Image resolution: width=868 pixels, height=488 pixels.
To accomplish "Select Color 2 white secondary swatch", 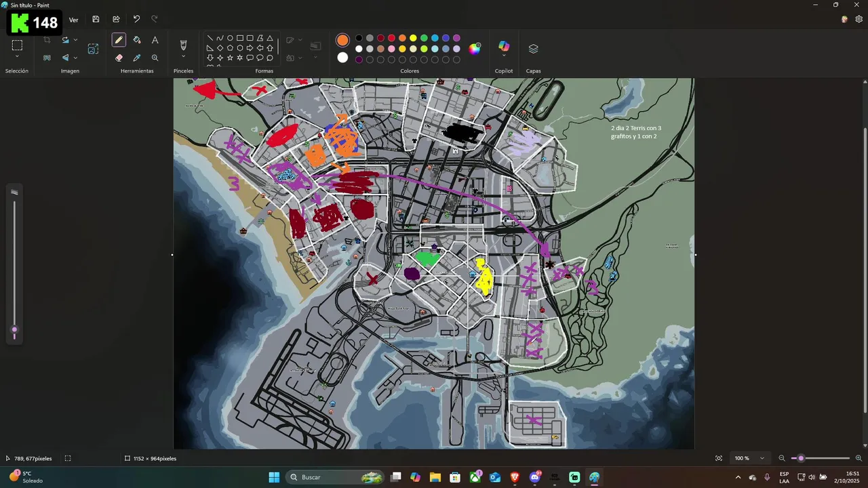I will (x=342, y=58).
